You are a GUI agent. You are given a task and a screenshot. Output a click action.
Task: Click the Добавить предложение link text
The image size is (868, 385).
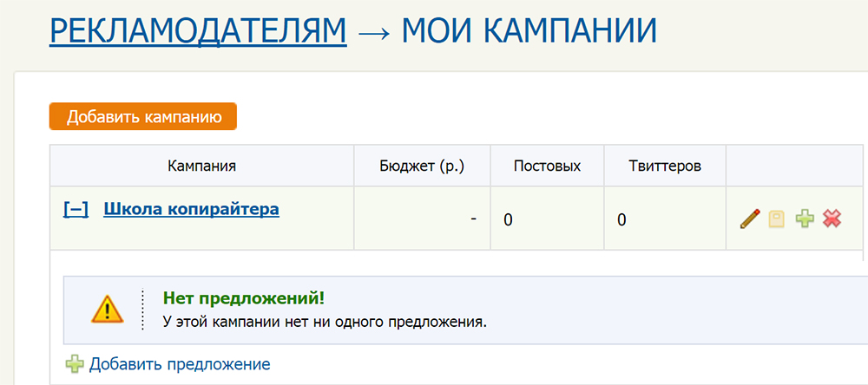point(180,364)
